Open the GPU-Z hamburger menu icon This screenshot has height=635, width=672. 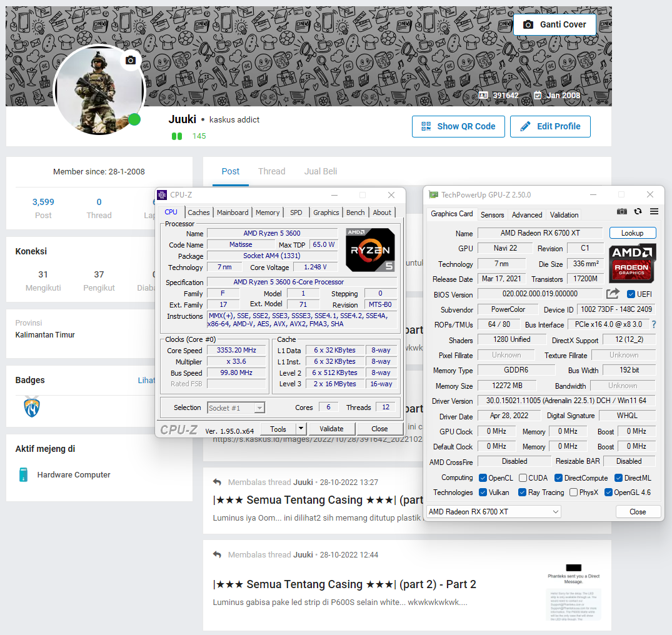click(x=654, y=211)
